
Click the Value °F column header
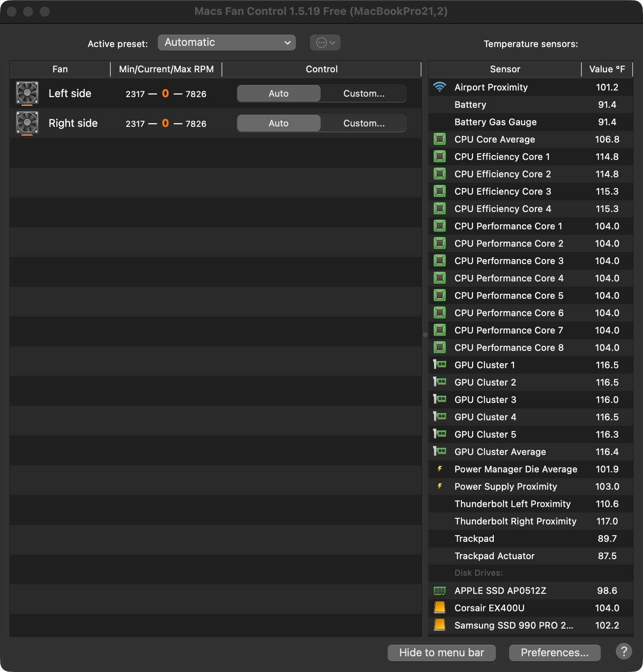(607, 69)
